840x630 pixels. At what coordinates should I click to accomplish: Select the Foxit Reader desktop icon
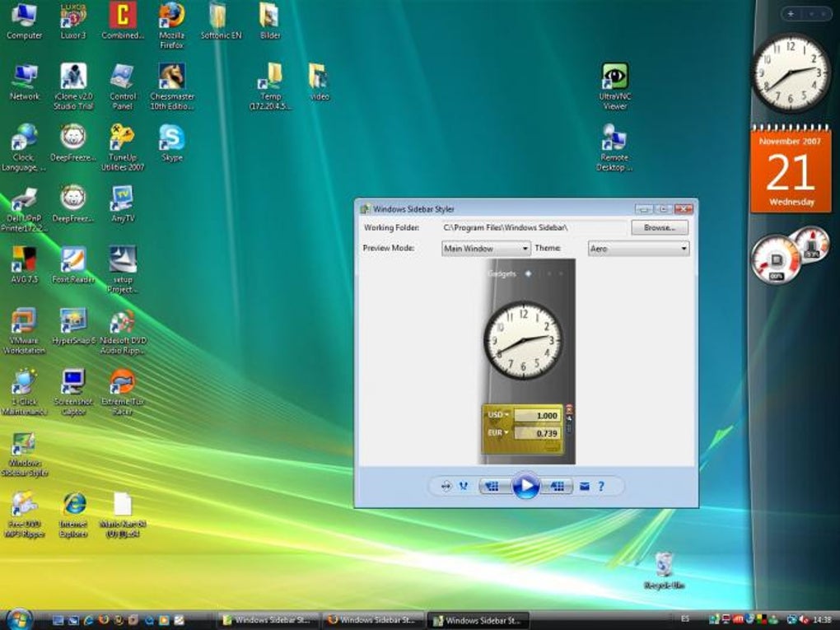point(73,265)
